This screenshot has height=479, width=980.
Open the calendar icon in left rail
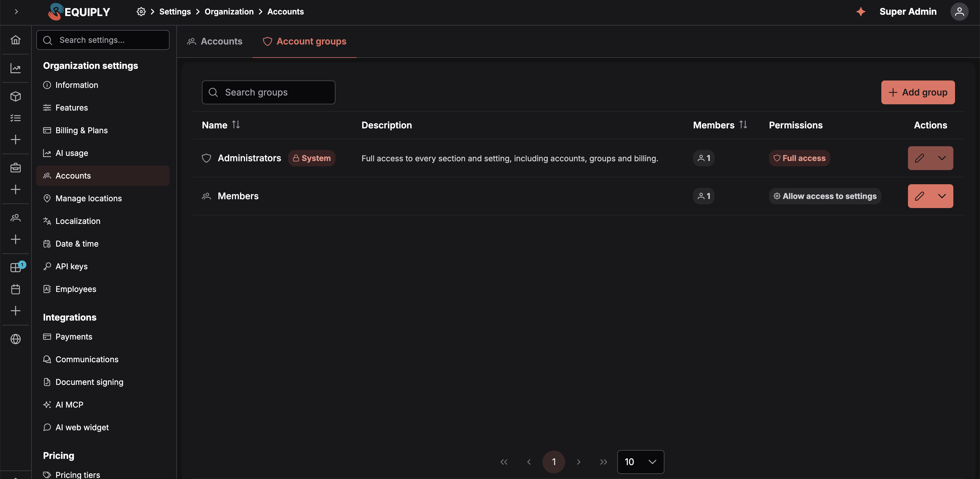pyautogui.click(x=16, y=289)
